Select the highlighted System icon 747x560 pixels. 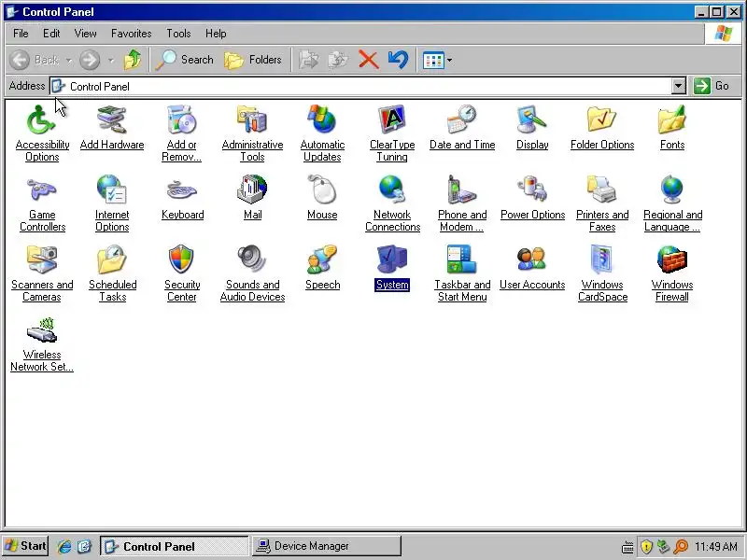pos(392,259)
